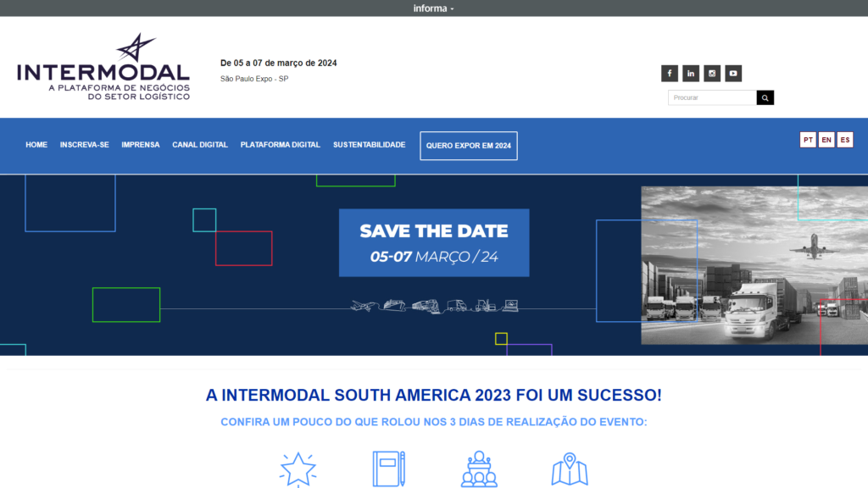
Task: Switch language to EN
Action: point(826,140)
